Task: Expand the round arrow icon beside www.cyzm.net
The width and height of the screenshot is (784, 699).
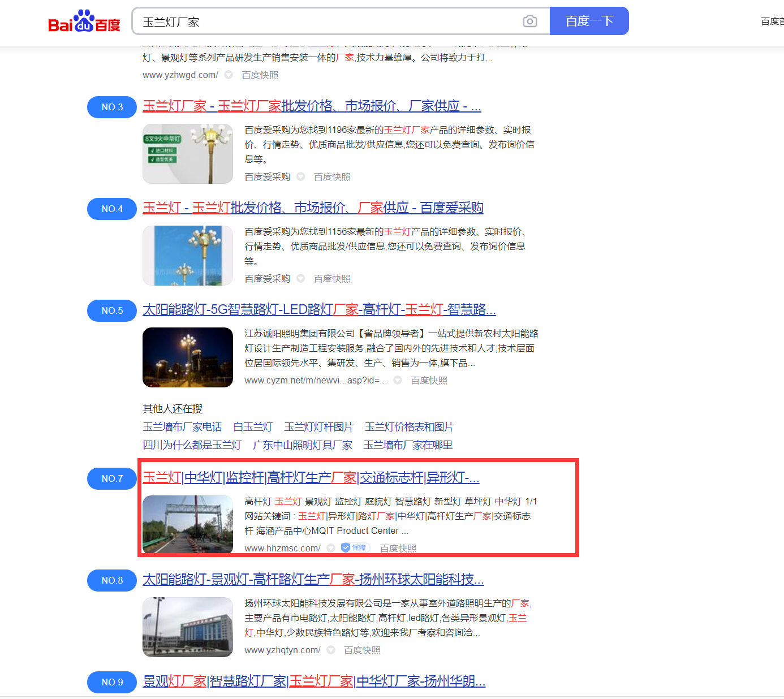Action: tap(398, 381)
